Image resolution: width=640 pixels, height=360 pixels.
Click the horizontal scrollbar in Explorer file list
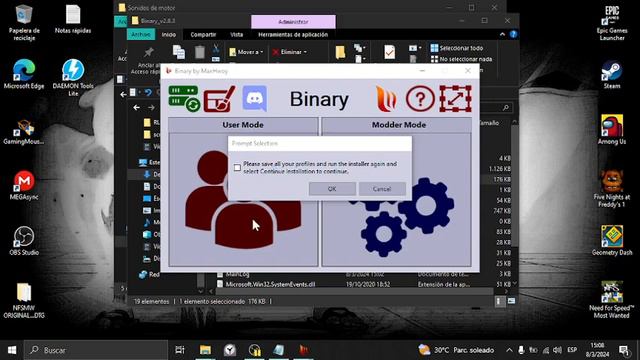(354, 291)
